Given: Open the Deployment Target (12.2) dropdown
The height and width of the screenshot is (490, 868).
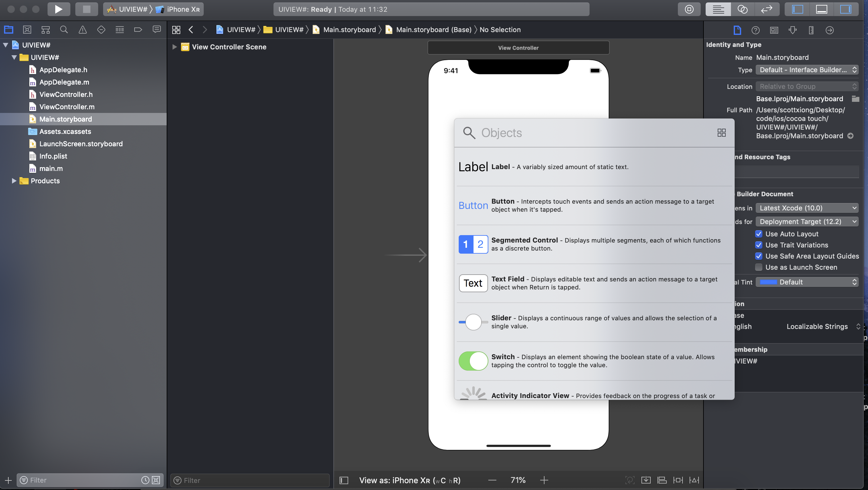Looking at the screenshot, I should [x=807, y=222].
